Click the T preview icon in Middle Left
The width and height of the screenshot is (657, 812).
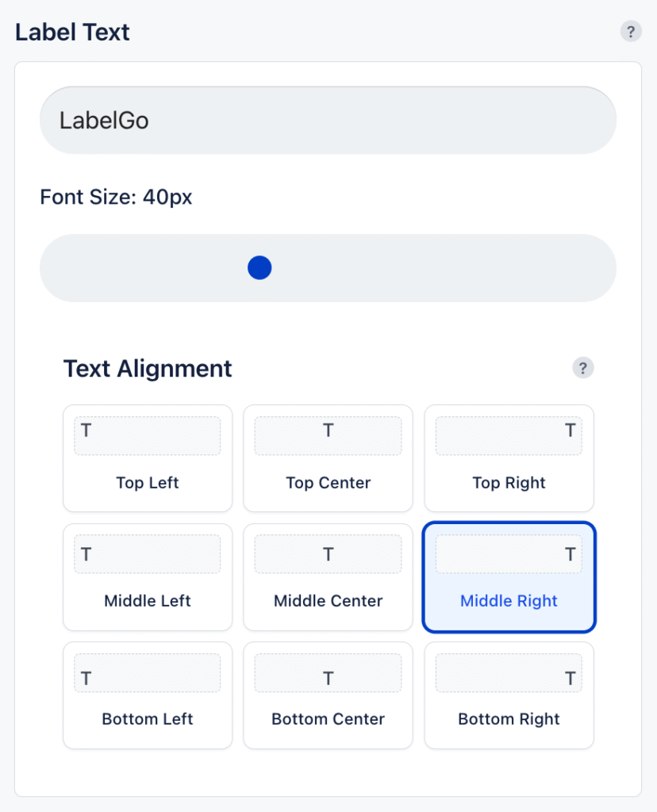pos(86,554)
